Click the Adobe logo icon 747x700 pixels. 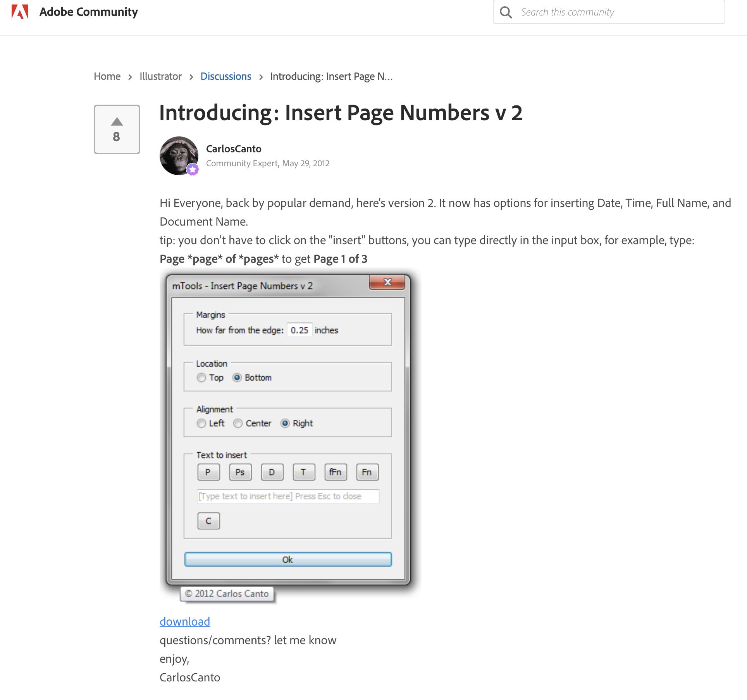coord(20,12)
